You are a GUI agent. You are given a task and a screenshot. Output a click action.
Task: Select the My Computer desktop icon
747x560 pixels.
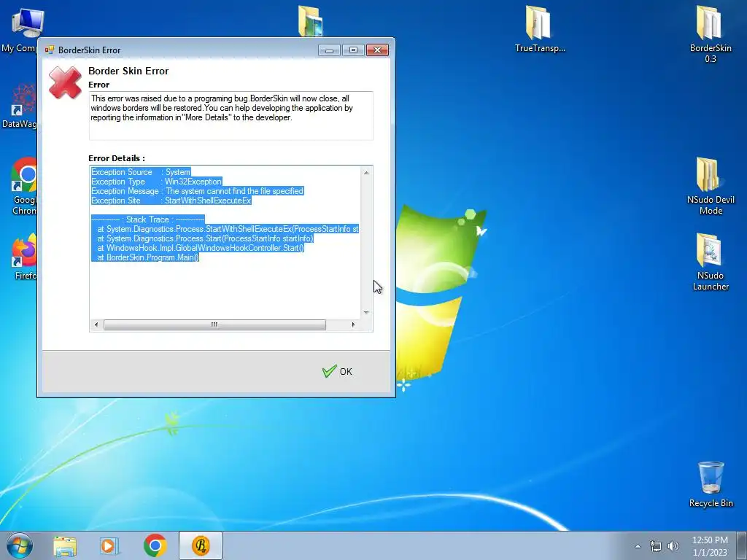(19, 31)
